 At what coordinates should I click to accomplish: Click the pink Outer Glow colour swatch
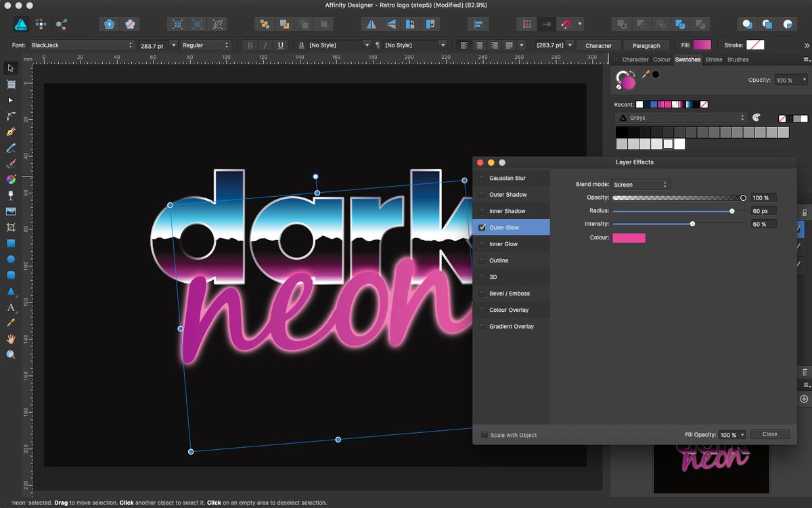629,237
